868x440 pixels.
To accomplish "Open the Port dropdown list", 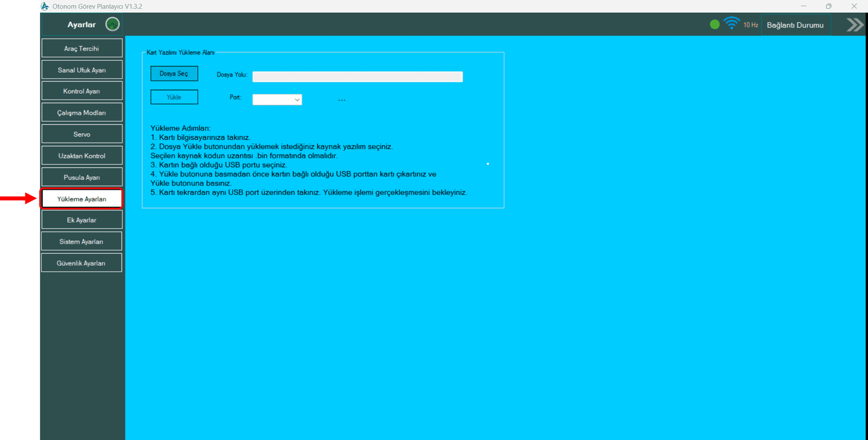I will [277, 99].
